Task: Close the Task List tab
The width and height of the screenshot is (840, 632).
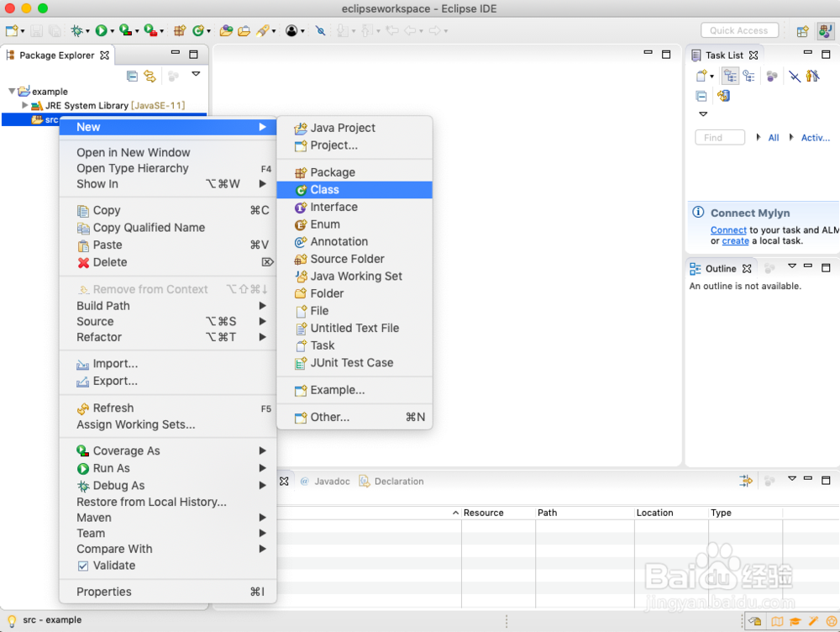Action: point(753,55)
